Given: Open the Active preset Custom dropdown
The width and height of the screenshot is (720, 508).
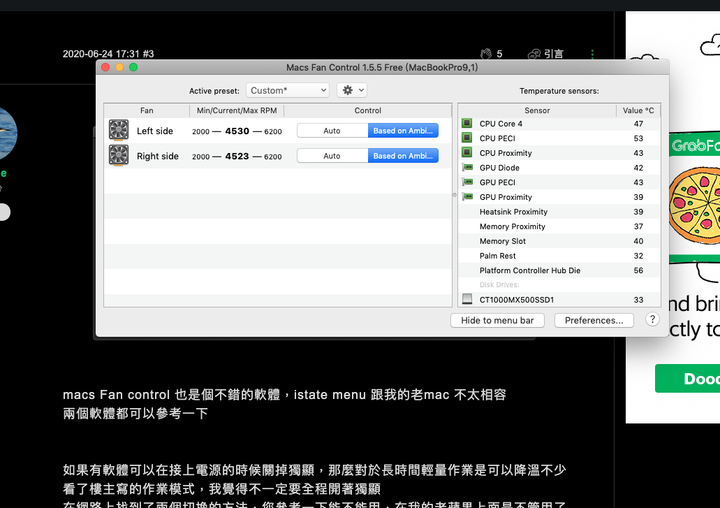Looking at the screenshot, I should click(287, 90).
